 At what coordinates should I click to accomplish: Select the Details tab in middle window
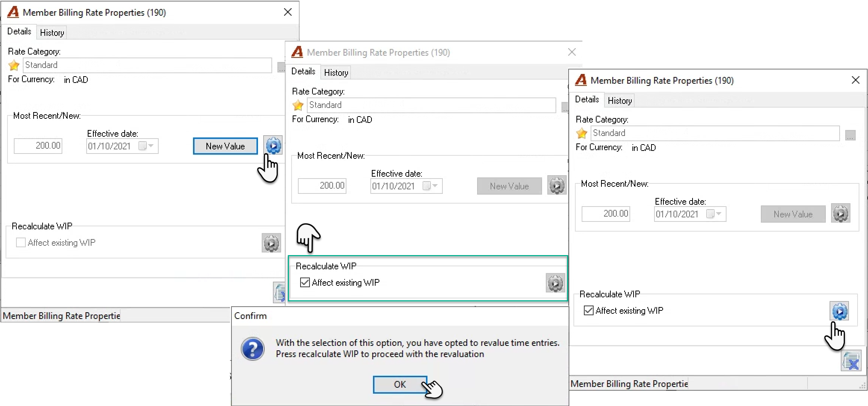(303, 71)
